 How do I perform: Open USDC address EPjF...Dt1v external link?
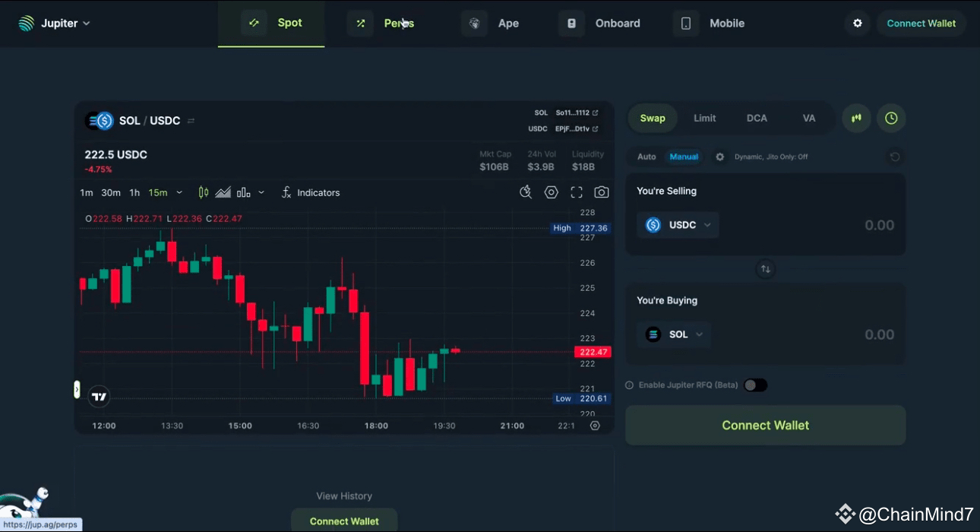pos(577,128)
